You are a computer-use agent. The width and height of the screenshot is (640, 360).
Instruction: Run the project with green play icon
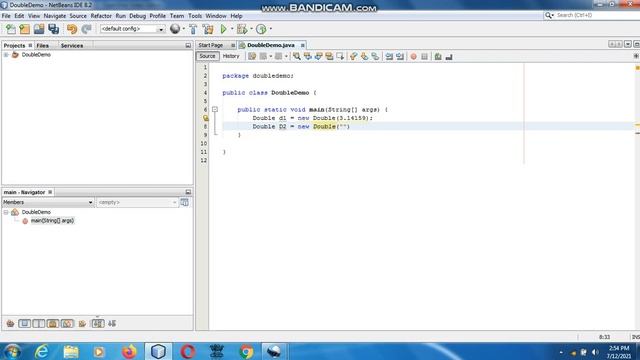point(224,29)
